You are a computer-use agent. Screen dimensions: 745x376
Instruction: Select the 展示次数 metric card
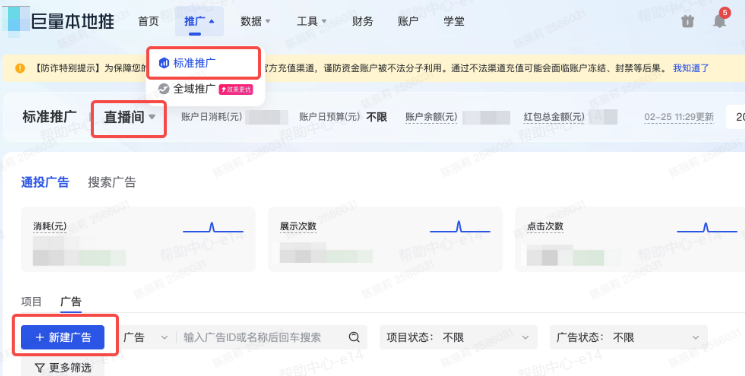pyautogui.click(x=385, y=239)
